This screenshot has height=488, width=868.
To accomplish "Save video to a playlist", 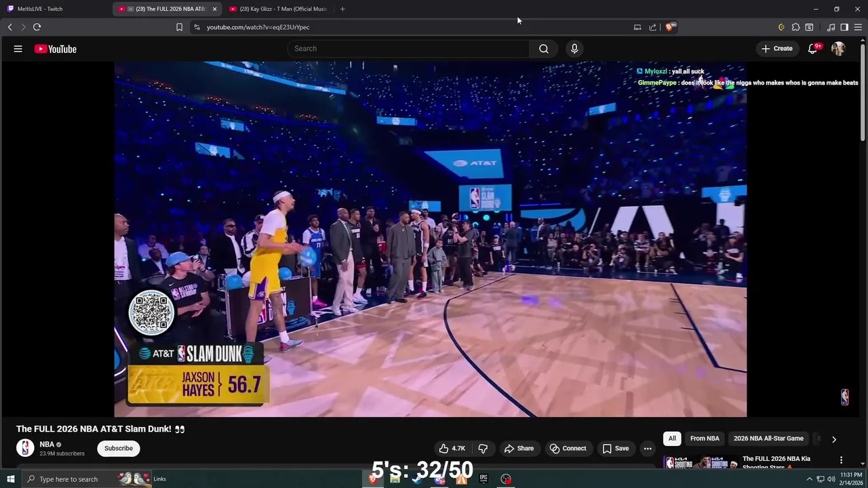I will pyautogui.click(x=616, y=449).
